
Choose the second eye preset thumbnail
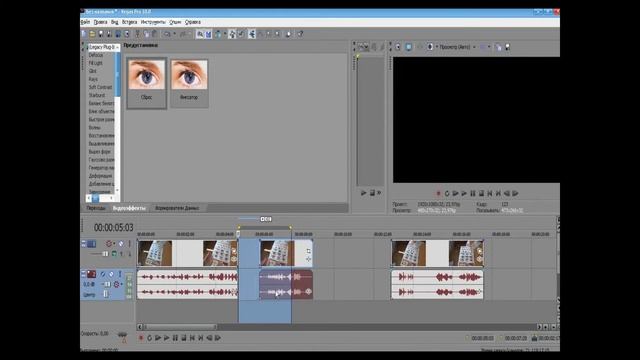[189, 83]
